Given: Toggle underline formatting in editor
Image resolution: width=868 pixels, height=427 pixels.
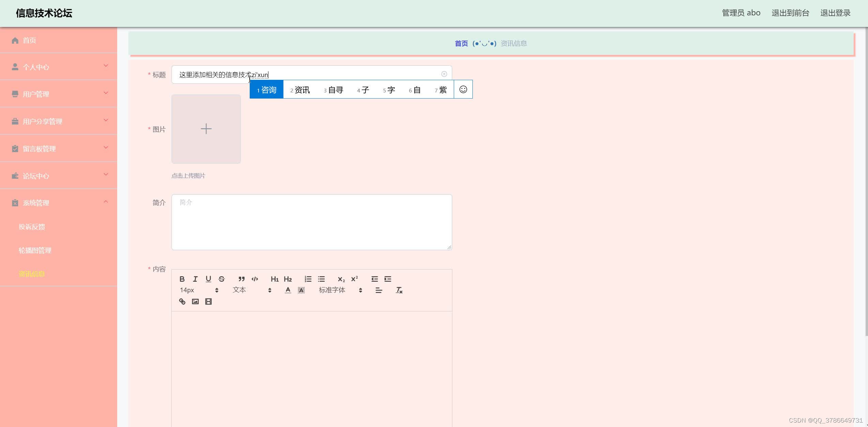Looking at the screenshot, I should [x=208, y=279].
